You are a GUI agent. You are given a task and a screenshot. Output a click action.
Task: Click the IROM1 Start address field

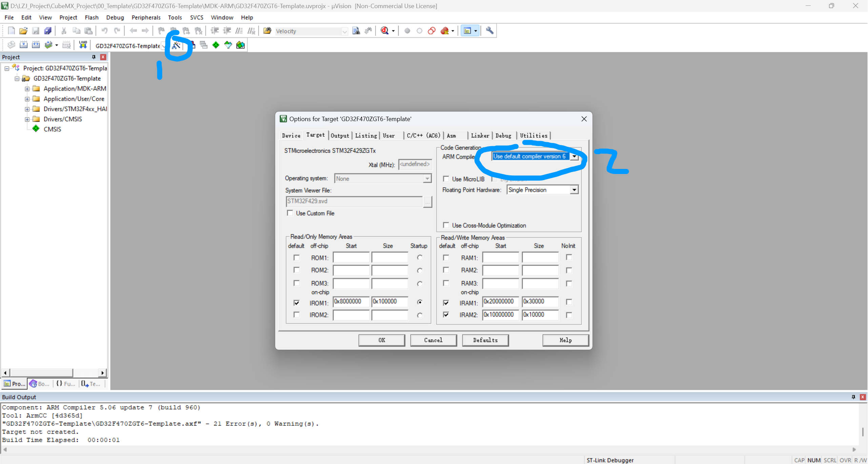point(351,302)
